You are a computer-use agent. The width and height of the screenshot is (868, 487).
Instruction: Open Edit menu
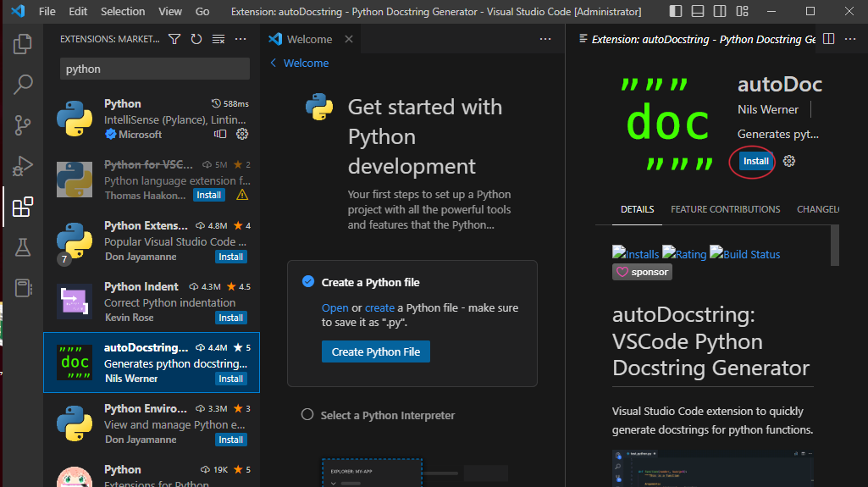78,11
